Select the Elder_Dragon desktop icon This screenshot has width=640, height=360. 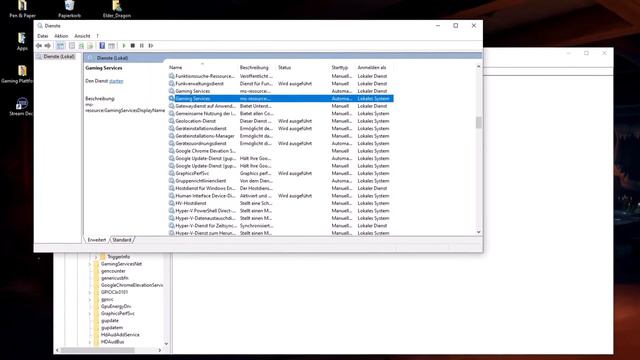tap(117, 9)
